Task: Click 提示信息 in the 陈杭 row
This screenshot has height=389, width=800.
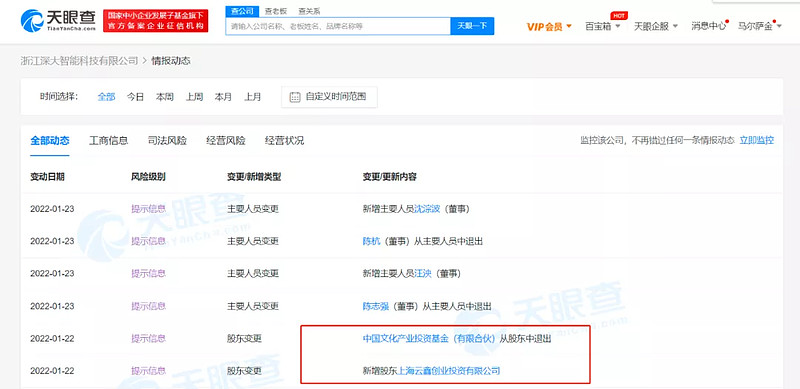Action: (x=148, y=241)
